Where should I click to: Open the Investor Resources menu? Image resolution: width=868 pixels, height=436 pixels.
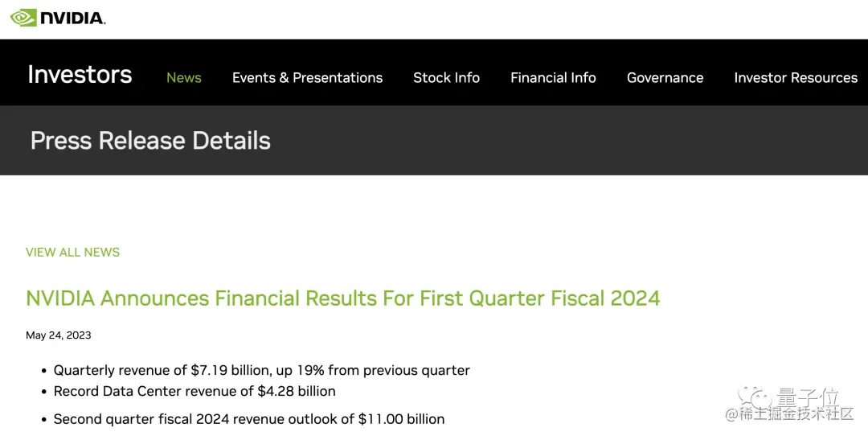795,78
